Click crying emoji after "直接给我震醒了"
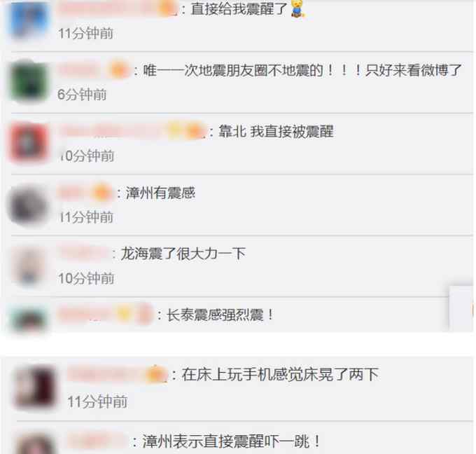The width and height of the screenshot is (476, 454). pos(297,8)
